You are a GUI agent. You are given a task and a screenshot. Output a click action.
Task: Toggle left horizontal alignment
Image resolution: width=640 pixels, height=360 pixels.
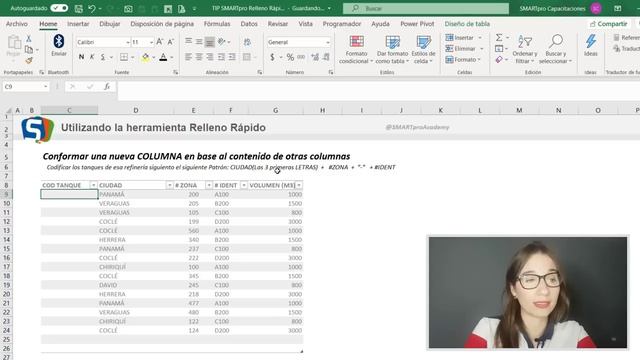[x=189, y=57]
